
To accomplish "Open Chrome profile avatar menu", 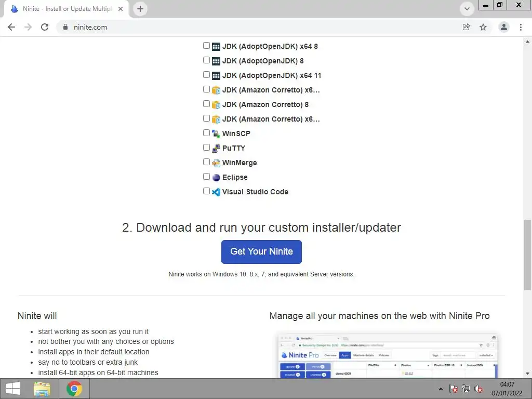I will (x=504, y=27).
